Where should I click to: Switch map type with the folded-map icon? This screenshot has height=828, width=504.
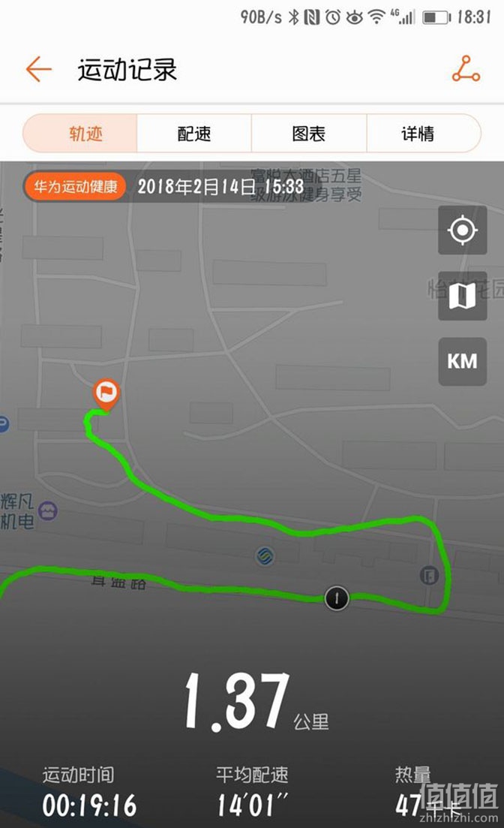pyautogui.click(x=462, y=296)
